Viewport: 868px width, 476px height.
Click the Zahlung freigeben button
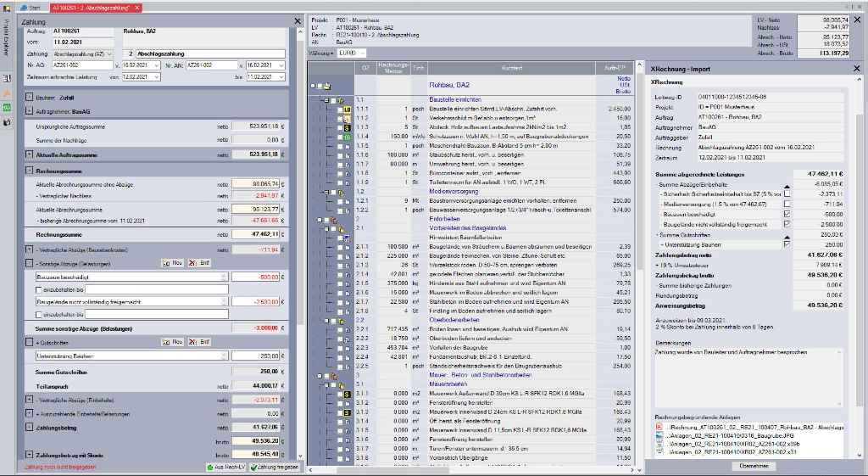[275, 468]
